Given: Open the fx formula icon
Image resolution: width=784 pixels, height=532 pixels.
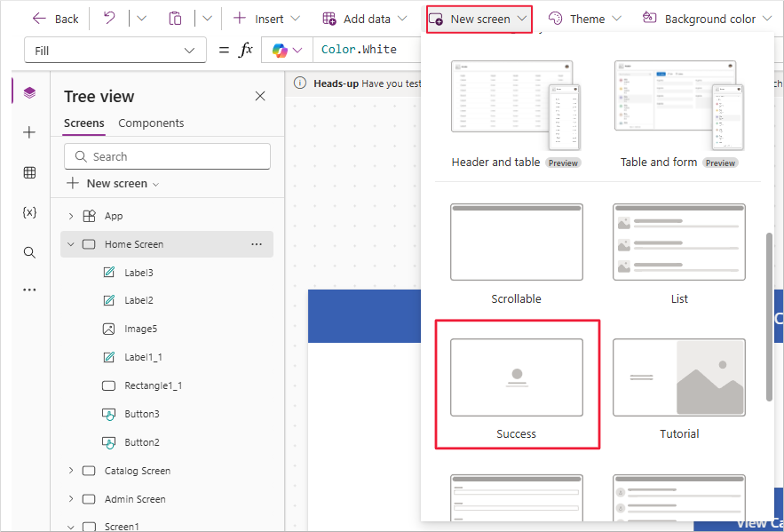Looking at the screenshot, I should [246, 49].
